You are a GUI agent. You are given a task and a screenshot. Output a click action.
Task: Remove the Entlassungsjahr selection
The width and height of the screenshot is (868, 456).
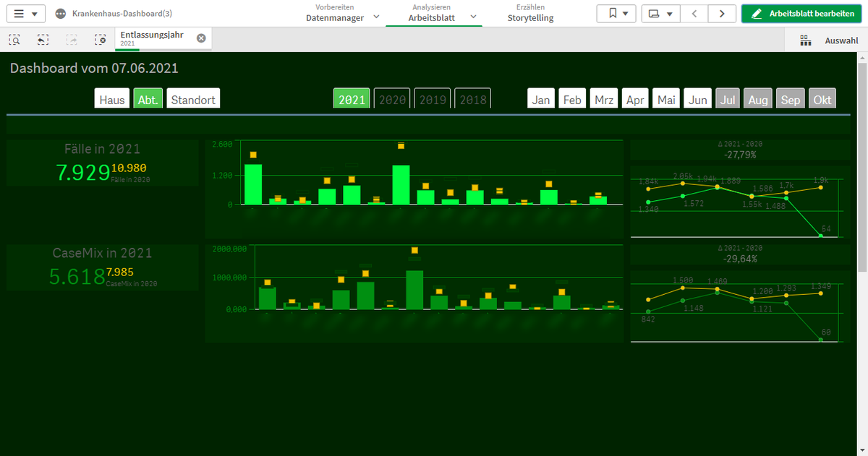coord(201,38)
